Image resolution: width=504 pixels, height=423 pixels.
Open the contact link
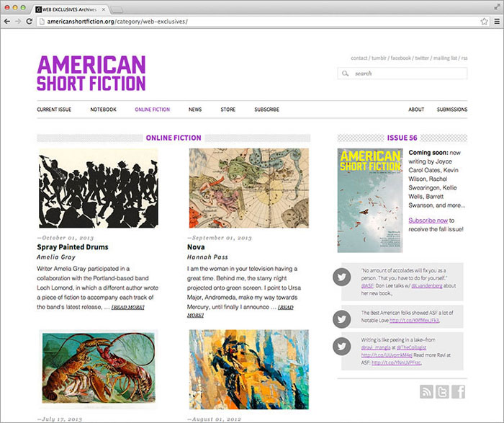(x=359, y=58)
